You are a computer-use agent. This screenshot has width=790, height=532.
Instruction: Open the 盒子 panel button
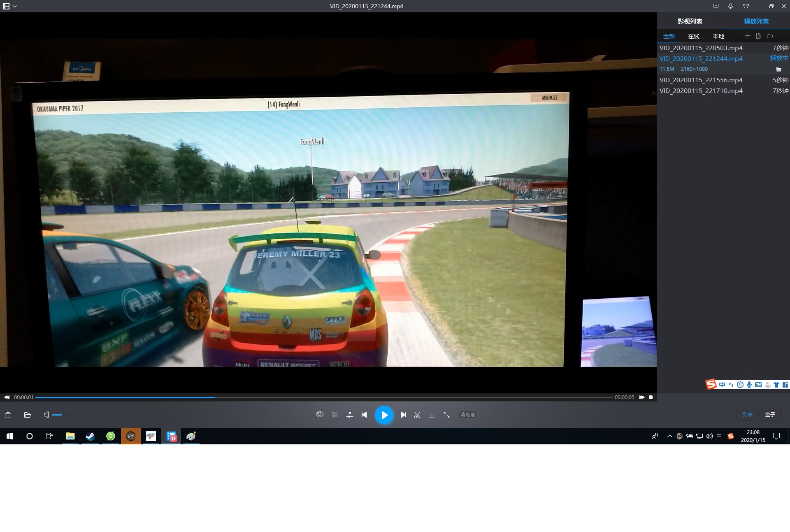[x=770, y=414]
